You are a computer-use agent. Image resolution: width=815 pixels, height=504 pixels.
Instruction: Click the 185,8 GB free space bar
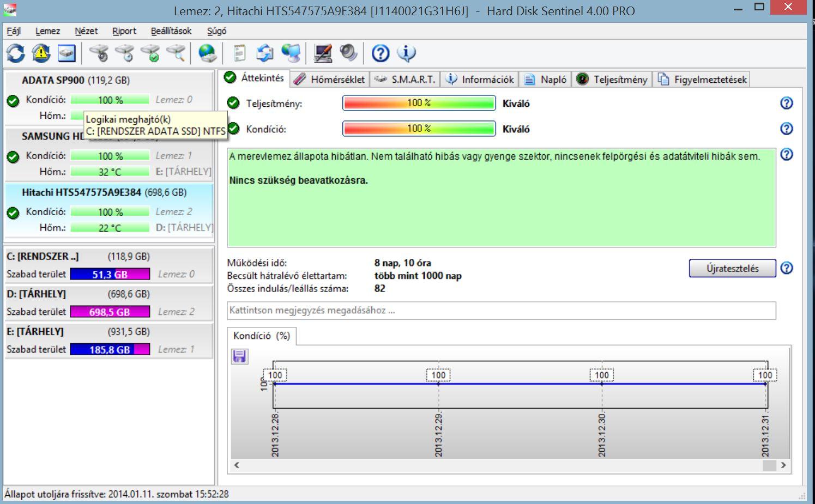110,349
